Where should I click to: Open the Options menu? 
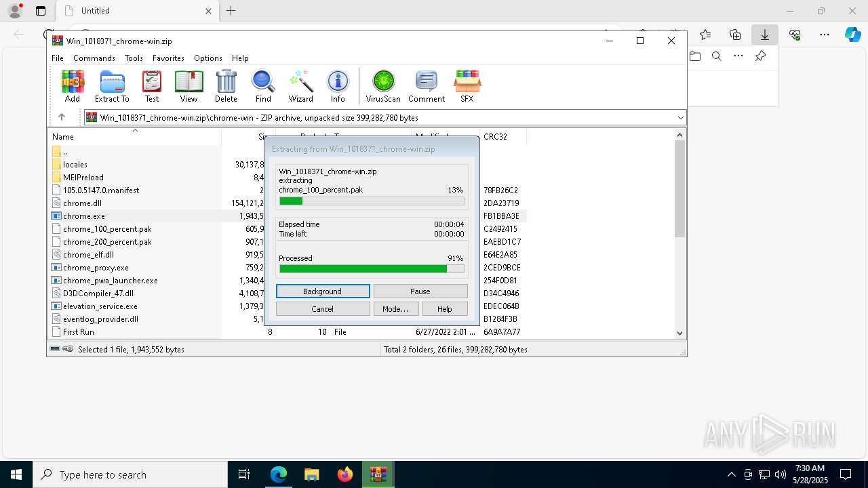coord(208,58)
